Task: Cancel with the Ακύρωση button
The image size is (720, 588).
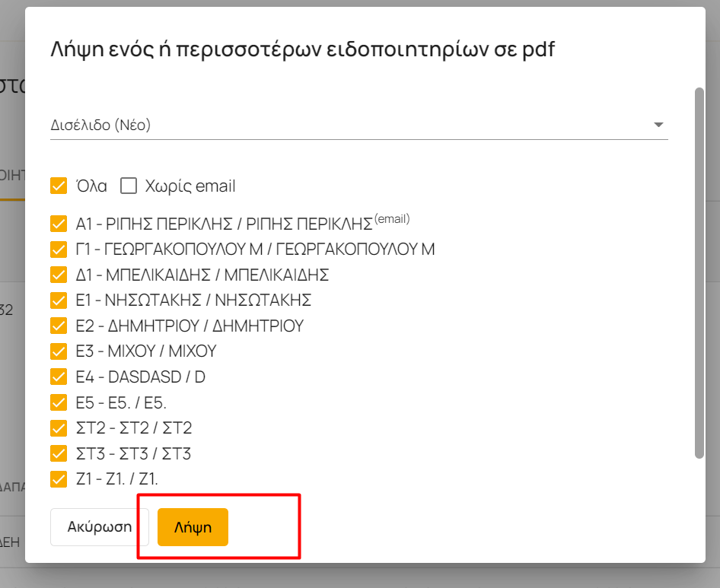Action: 100,527
